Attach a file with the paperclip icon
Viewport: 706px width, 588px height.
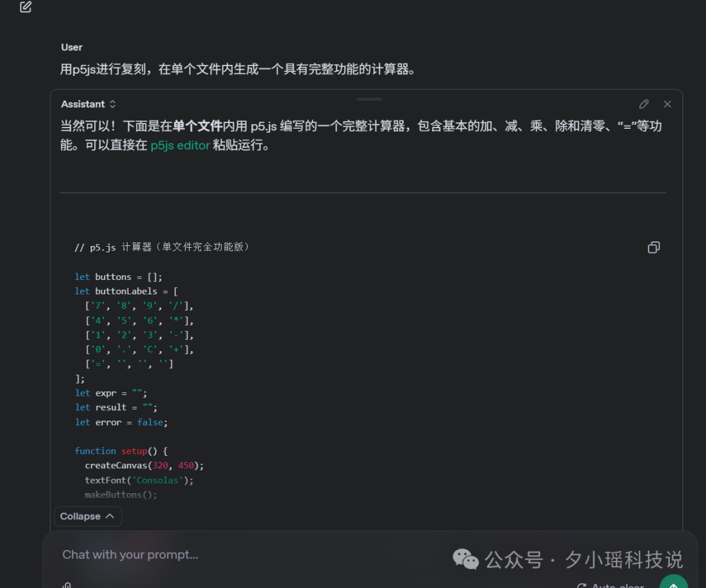pyautogui.click(x=66, y=584)
